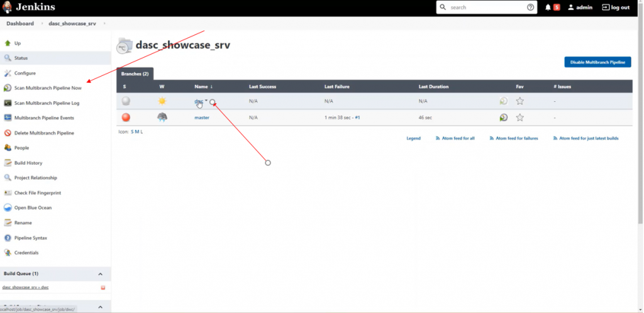Click the log out link
This screenshot has height=313, width=644.
(x=616, y=8)
